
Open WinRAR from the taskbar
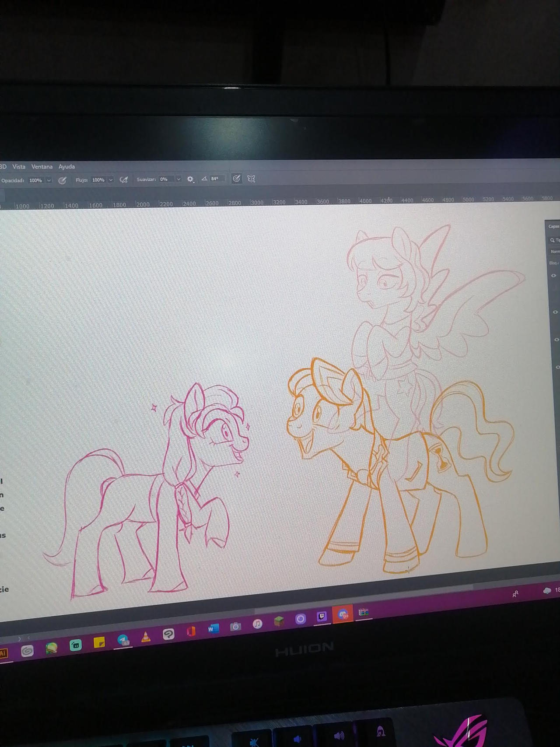[x=363, y=612]
